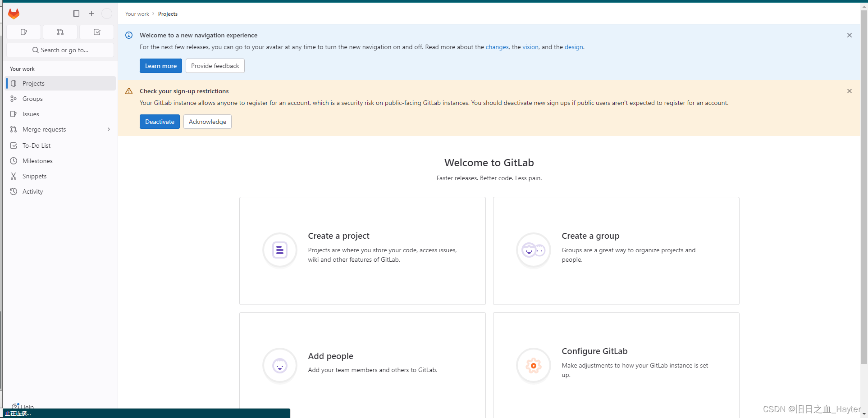The height and width of the screenshot is (418, 868).
Task: Click the to-do list icon in top bar
Action: [96, 32]
